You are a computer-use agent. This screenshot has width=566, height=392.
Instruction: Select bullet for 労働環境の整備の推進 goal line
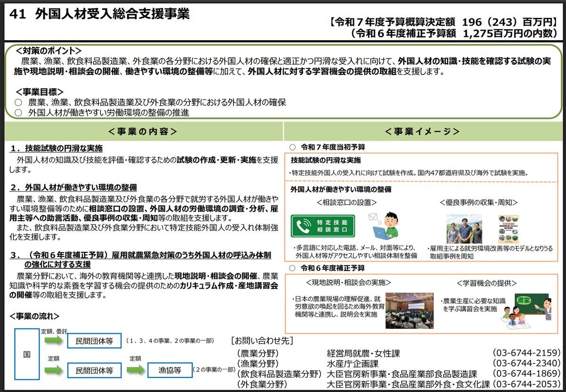[18, 113]
